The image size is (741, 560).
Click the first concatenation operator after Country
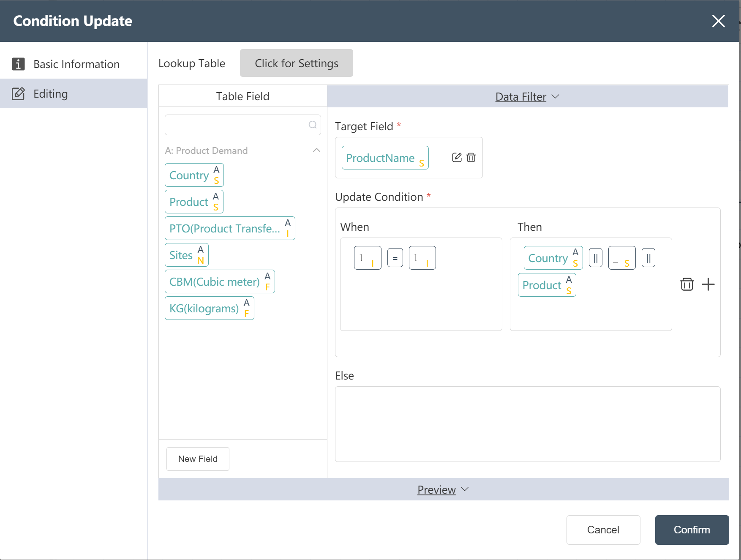point(596,258)
